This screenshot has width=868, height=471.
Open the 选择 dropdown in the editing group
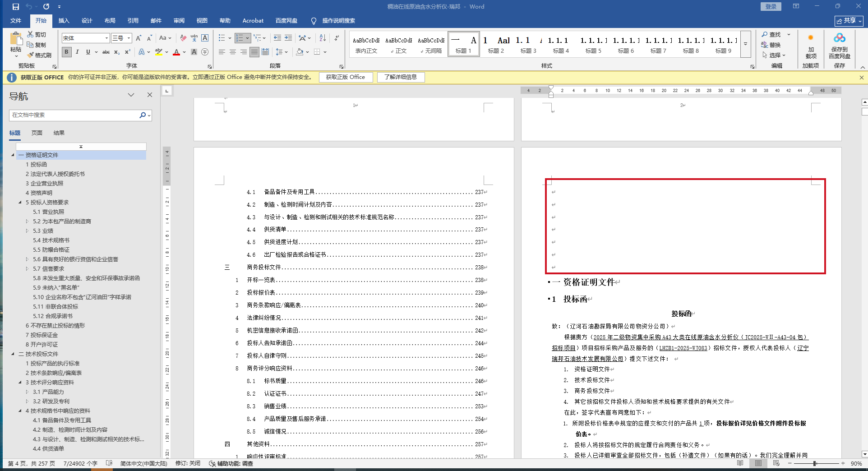[774, 55]
